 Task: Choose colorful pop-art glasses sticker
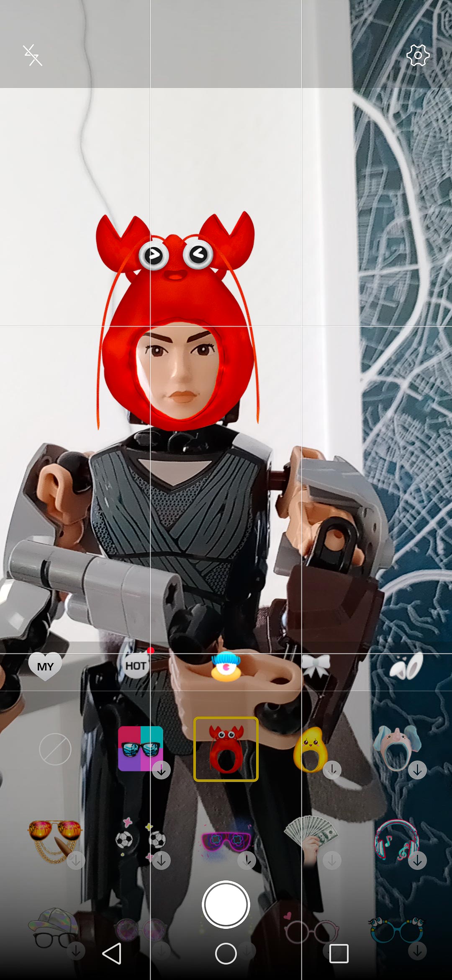[x=141, y=748]
